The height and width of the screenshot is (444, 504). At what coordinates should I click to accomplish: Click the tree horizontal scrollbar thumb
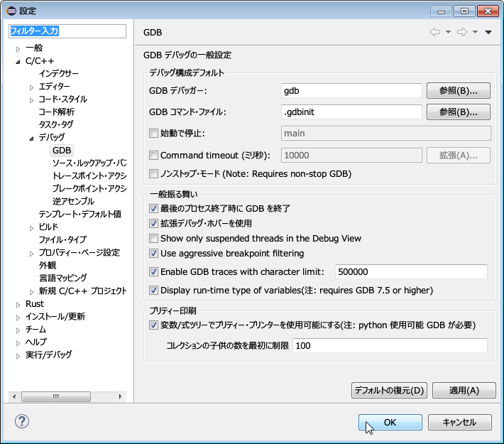tap(56, 396)
